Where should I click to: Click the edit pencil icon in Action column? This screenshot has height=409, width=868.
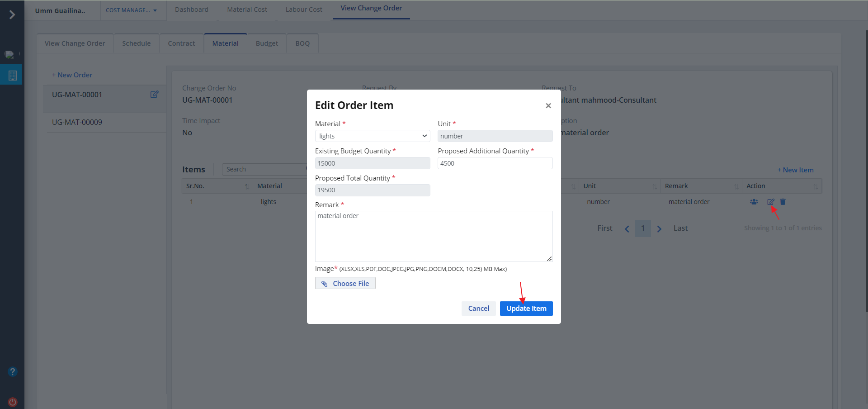[771, 202]
